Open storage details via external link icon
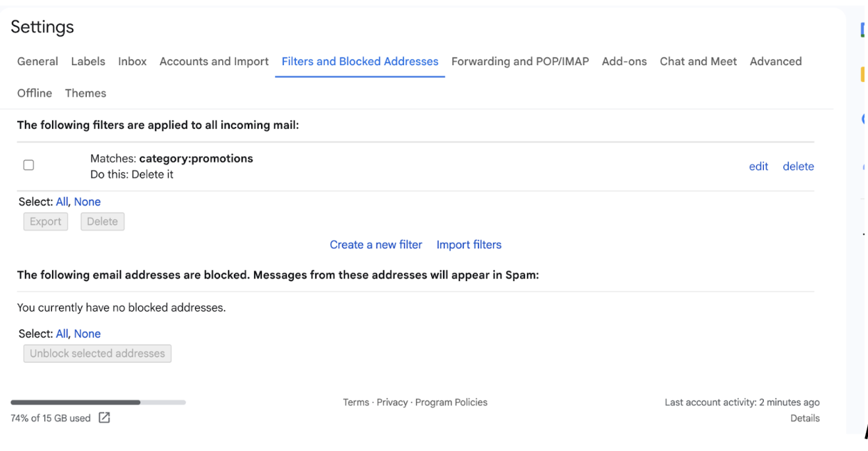 [x=104, y=418]
